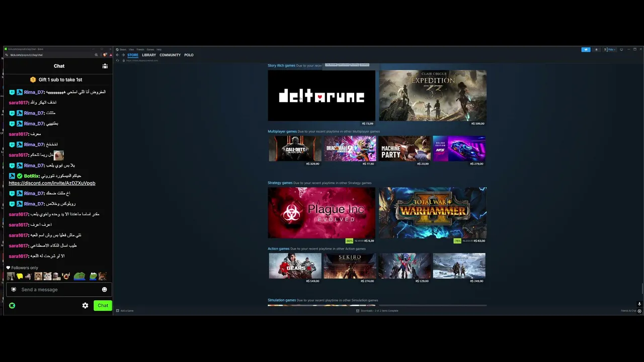Switch to the LIBRARY tab
Viewport: 644px width, 362px height.
pyautogui.click(x=149, y=55)
